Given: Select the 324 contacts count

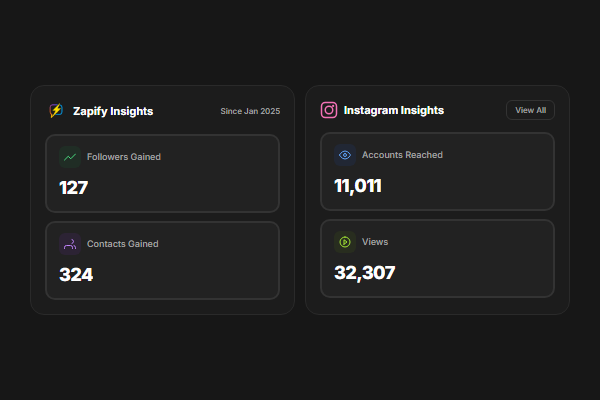Looking at the screenshot, I should pos(76,274).
